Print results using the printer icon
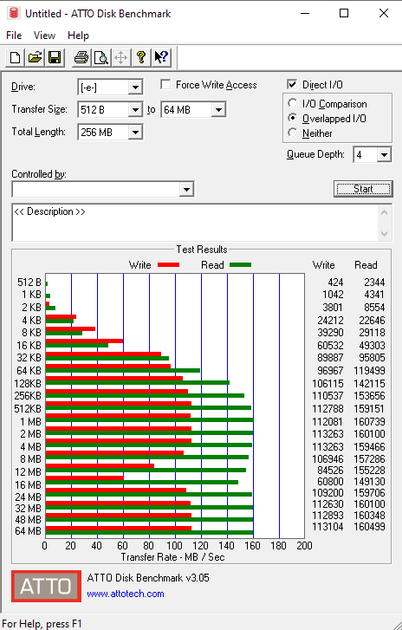 click(x=81, y=57)
